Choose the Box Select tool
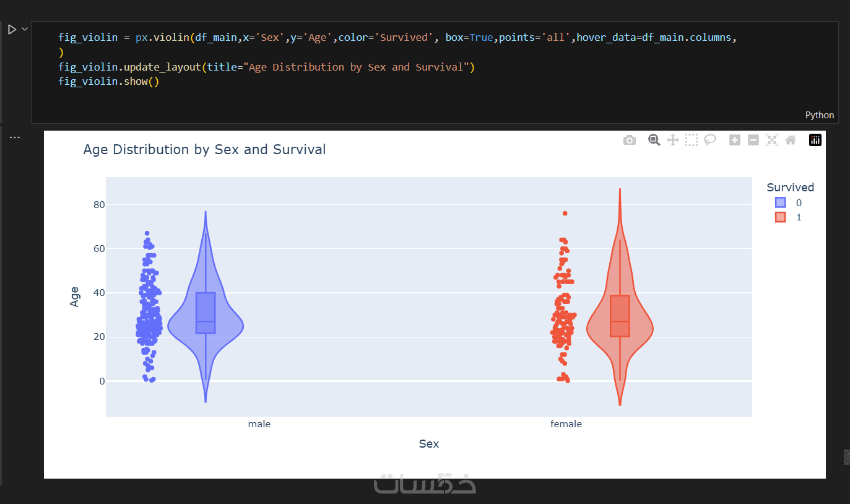 click(692, 140)
